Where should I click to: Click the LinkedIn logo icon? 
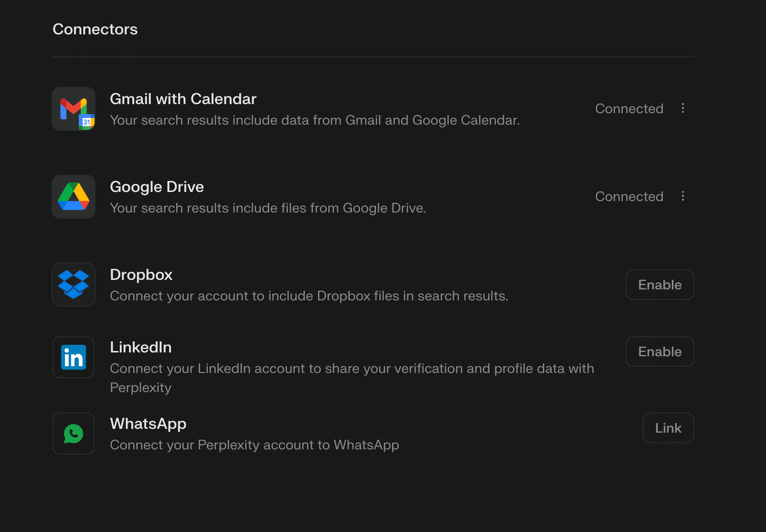(74, 357)
